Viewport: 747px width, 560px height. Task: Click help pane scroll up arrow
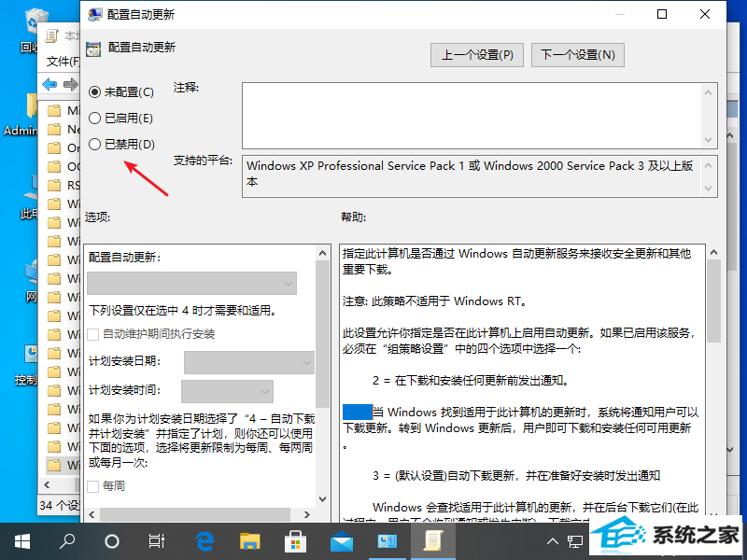coord(713,253)
